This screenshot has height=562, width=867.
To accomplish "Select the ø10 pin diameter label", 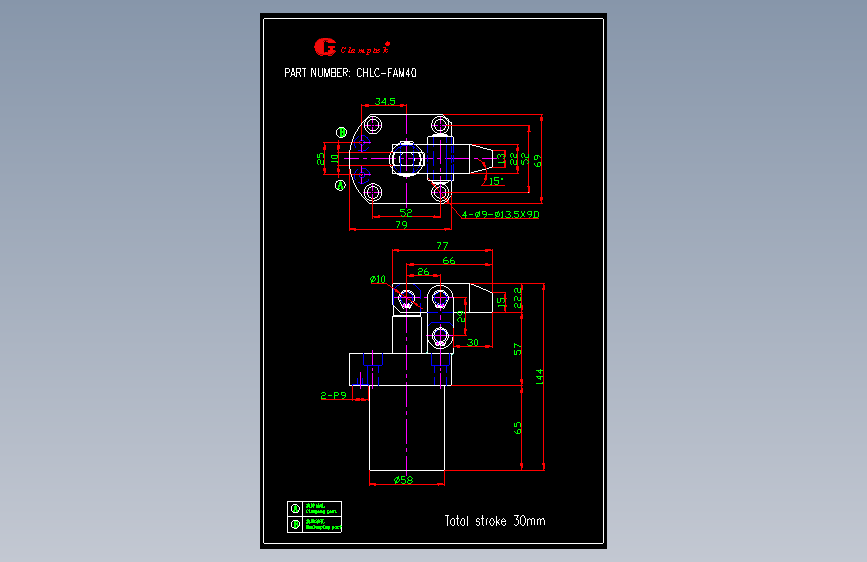I will (x=378, y=279).
